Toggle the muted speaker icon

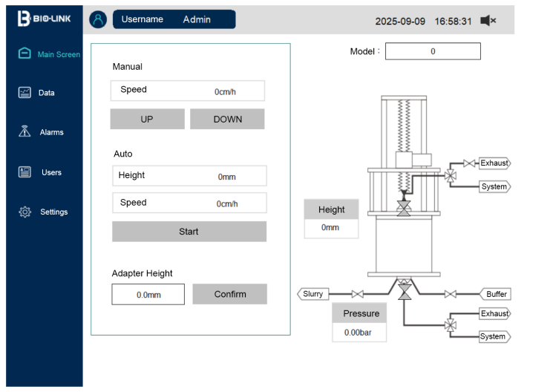(x=488, y=21)
